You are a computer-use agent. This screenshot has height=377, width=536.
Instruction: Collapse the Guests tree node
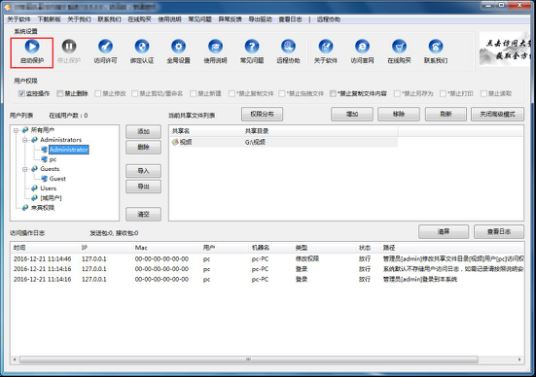coord(25,169)
